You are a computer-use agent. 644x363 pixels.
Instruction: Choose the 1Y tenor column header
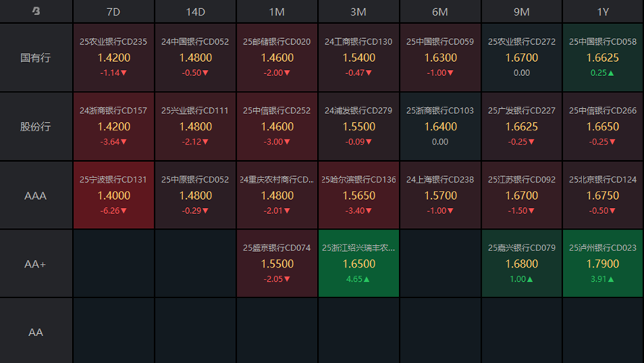(603, 11)
